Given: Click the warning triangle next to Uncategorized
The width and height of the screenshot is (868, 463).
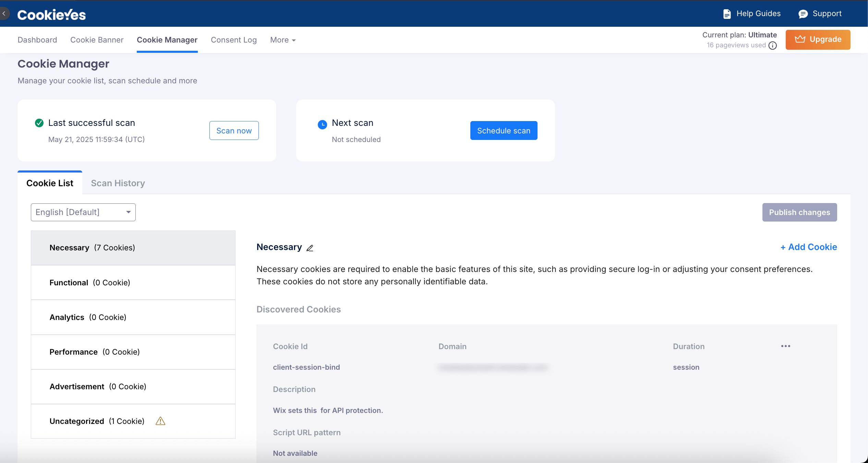Looking at the screenshot, I should (160, 421).
